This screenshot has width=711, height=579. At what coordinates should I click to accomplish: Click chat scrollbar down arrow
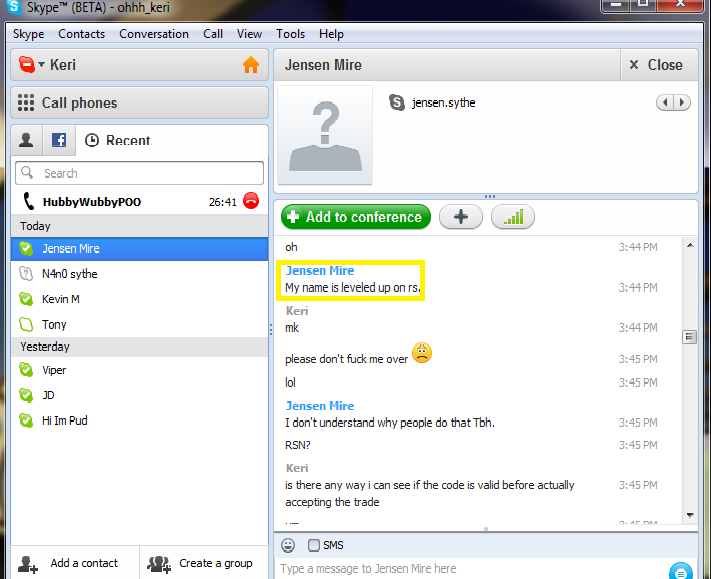click(690, 515)
